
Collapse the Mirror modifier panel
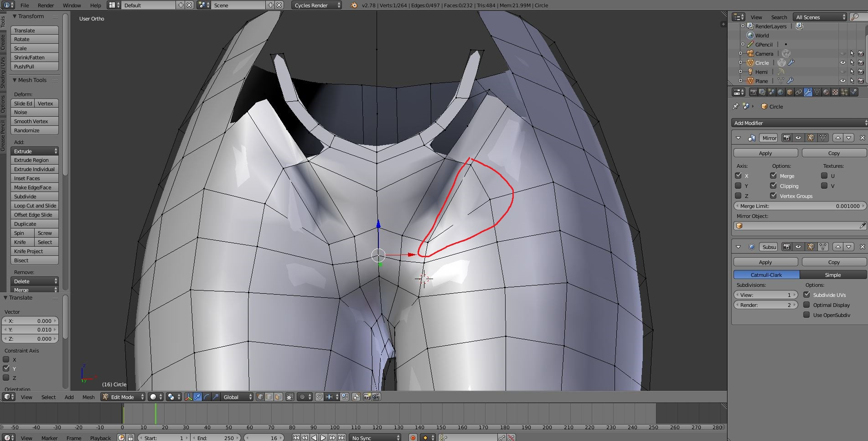(738, 138)
